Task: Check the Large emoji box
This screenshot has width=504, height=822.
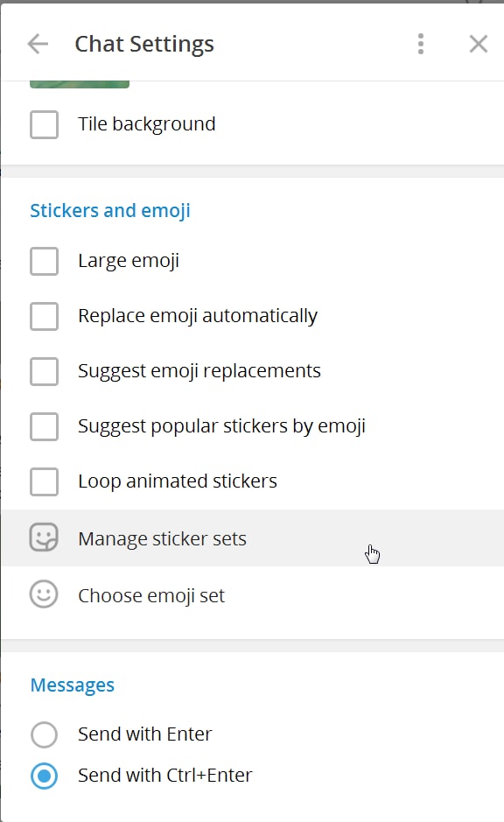Action: pyautogui.click(x=44, y=261)
